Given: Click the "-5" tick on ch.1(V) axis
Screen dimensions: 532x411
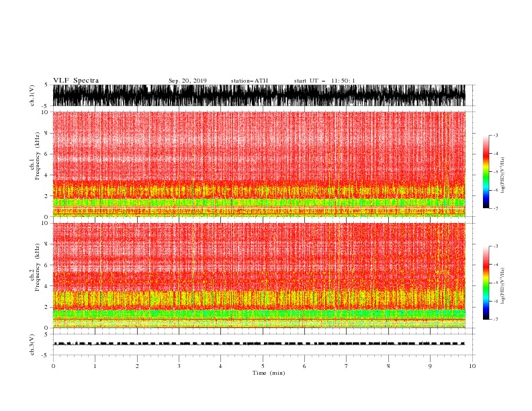Looking at the screenshot, I should 46,106.
